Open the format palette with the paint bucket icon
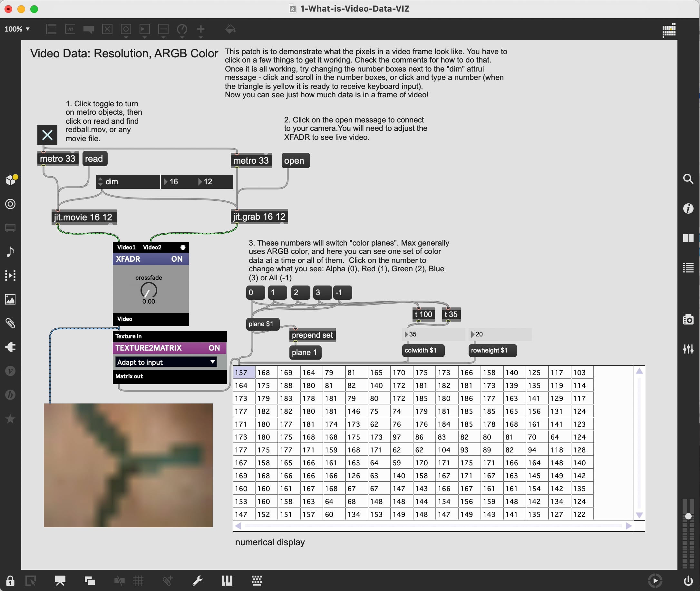This screenshot has width=700, height=591. click(230, 29)
